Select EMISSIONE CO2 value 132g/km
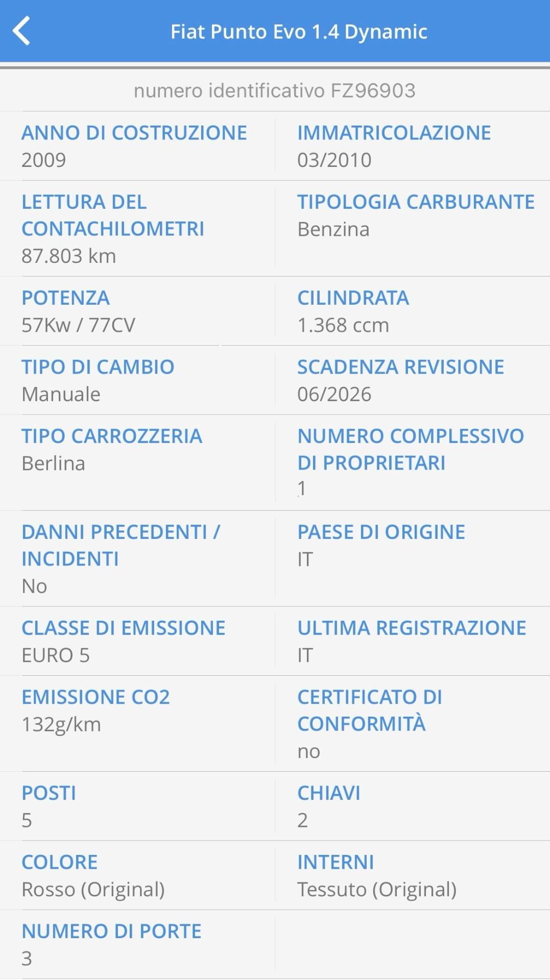 [x=96, y=709]
